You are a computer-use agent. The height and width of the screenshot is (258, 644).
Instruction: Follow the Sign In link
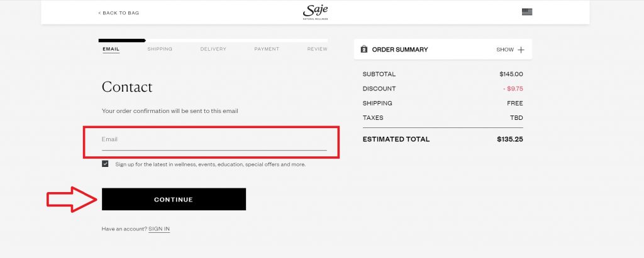tap(159, 229)
